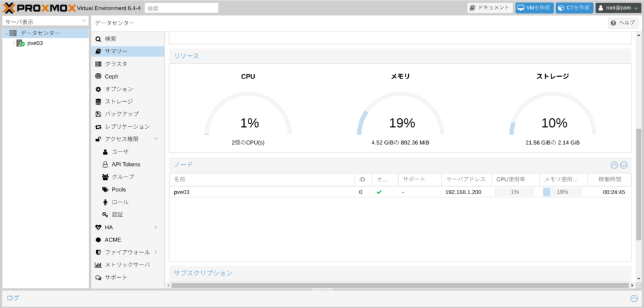This screenshot has width=644, height=308.
Task: Sort by サーバアドレス column header
Action: tap(466, 180)
